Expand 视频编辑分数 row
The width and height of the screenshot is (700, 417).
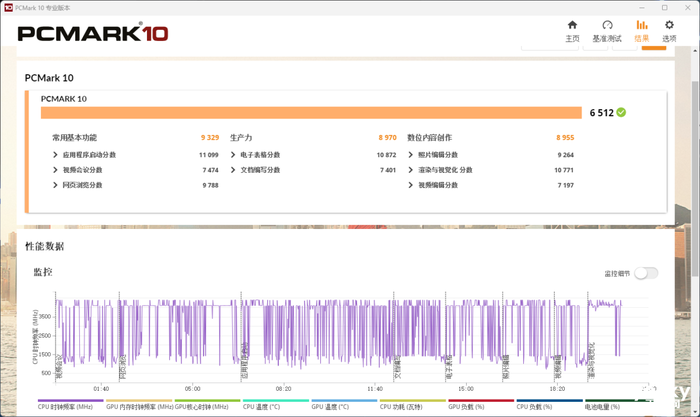[x=411, y=185]
